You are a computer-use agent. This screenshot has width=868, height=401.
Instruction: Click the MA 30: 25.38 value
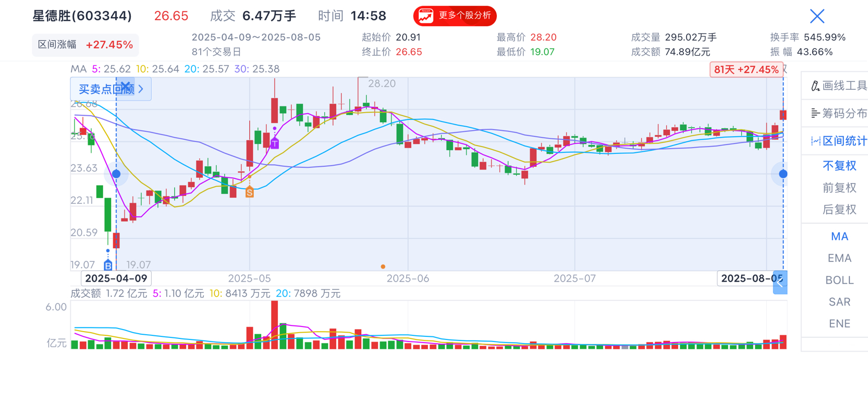tap(256, 69)
